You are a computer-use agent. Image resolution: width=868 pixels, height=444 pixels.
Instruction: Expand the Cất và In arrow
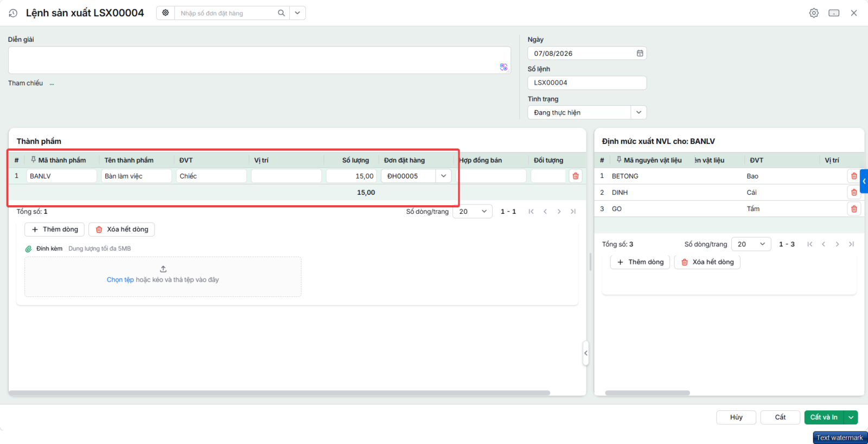tap(851, 417)
